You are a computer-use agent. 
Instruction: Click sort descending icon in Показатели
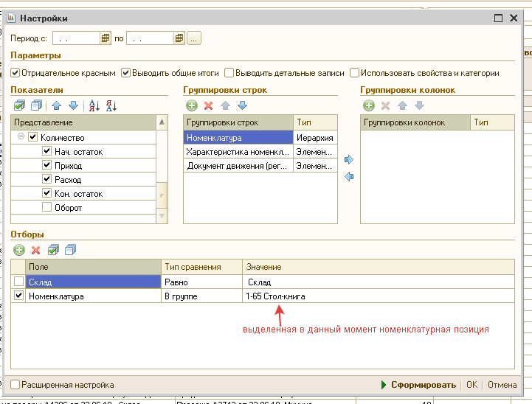(111, 105)
